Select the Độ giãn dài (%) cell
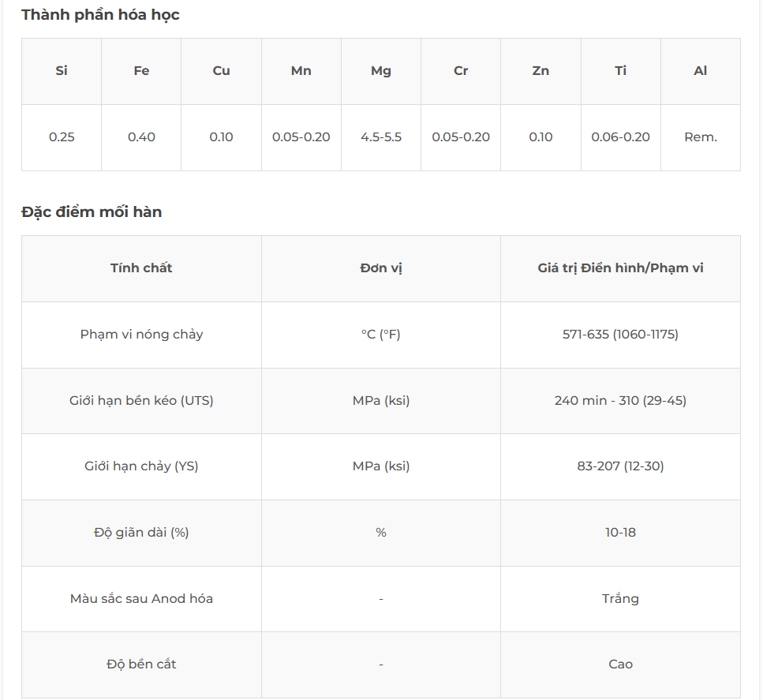The height and width of the screenshot is (700, 763). pos(141,533)
